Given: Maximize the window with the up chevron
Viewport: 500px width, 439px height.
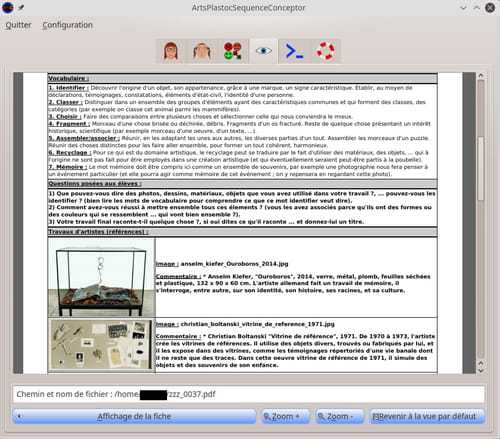Looking at the screenshot, I should click(477, 8).
